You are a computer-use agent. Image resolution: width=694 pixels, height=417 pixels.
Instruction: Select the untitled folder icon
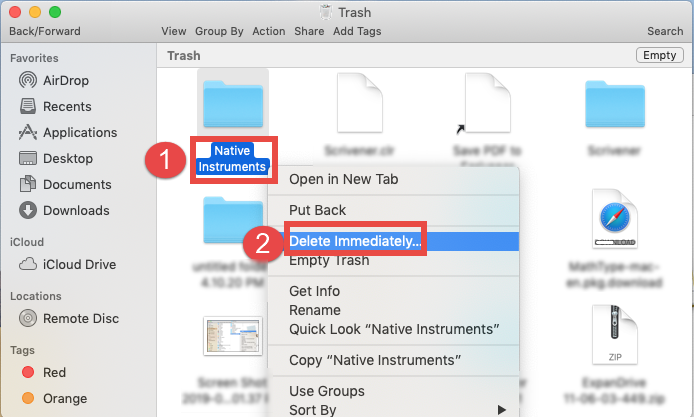tap(233, 220)
